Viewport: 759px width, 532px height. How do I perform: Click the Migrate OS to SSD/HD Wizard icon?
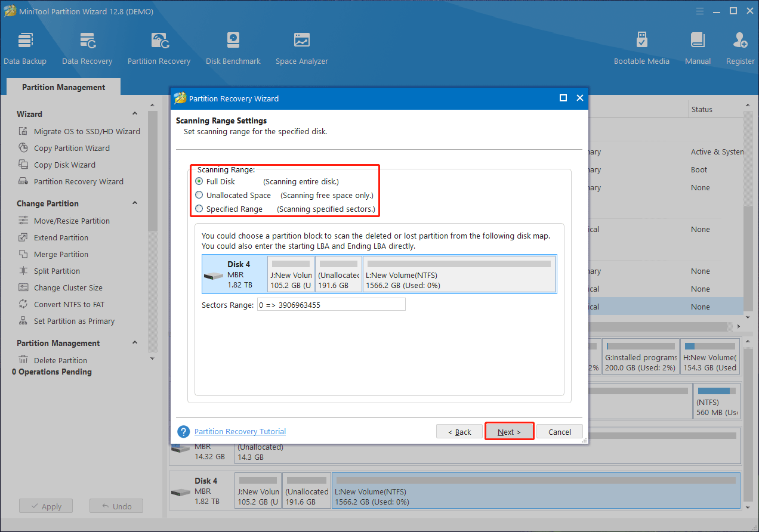(23, 131)
